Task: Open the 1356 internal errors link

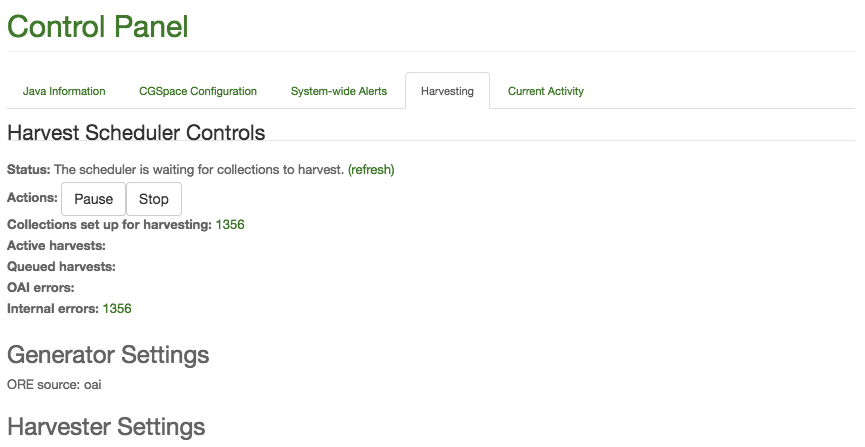Action: (x=117, y=308)
